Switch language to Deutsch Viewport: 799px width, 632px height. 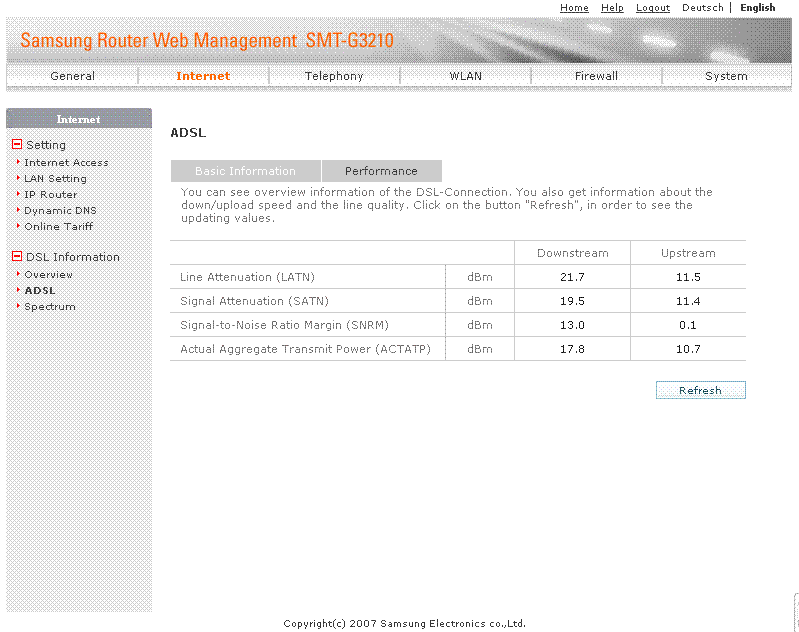(703, 8)
